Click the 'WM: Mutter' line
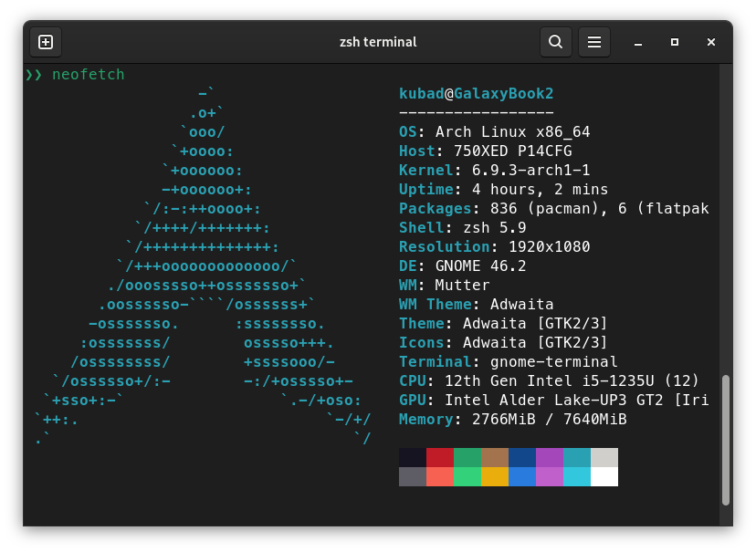 tap(444, 286)
